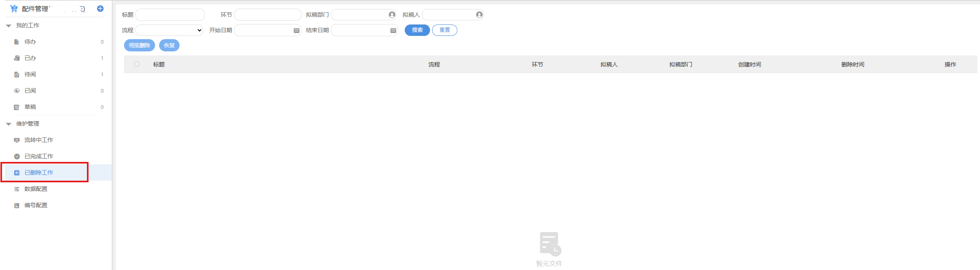Viewport: 980px width, 270px height.
Task: Collapse the 我的工作 section
Action: (x=9, y=26)
